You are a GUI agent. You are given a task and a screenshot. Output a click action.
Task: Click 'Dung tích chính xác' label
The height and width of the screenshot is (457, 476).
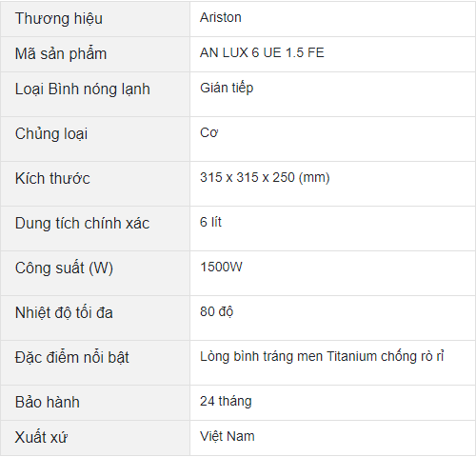click(82, 223)
